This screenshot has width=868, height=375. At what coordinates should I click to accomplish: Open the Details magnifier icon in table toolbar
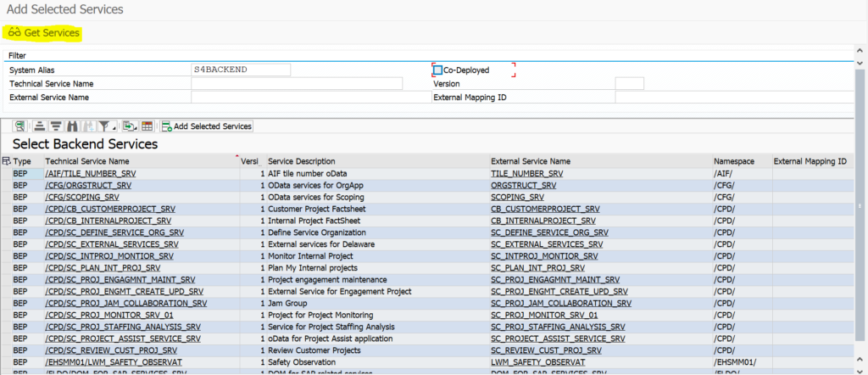point(20,126)
